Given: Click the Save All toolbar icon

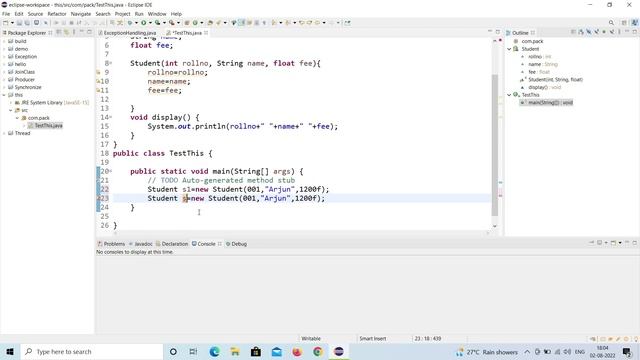Looking at the screenshot, I should coord(27,23).
